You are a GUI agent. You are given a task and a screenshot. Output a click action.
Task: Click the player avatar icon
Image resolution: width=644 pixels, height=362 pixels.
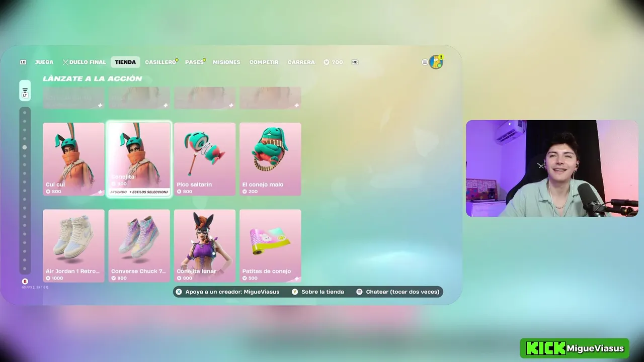click(436, 62)
